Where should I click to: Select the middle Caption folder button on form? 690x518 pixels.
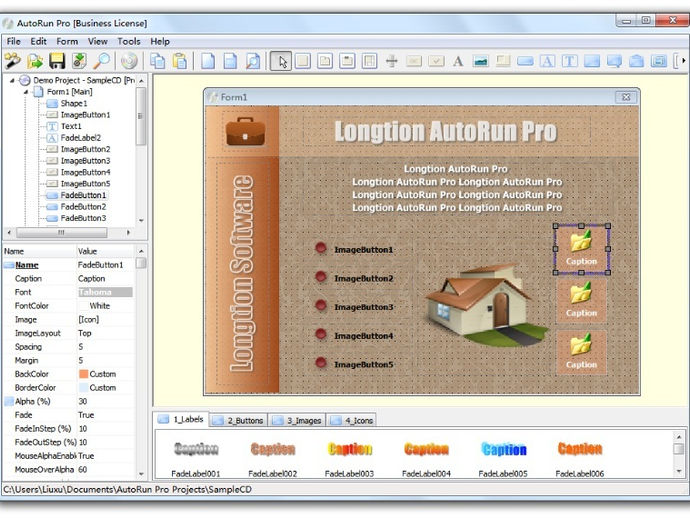point(581,301)
